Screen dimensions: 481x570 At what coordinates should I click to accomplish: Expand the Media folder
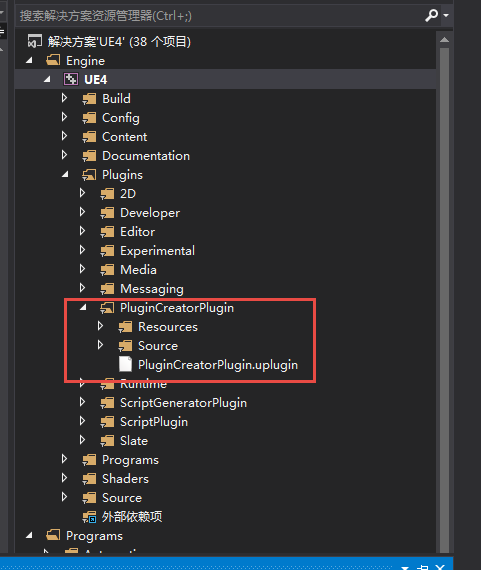83,269
